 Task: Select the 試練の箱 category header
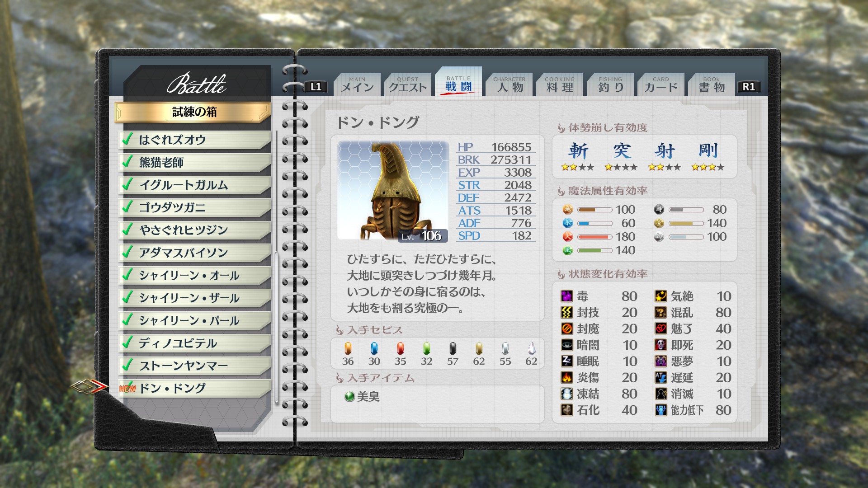193,112
